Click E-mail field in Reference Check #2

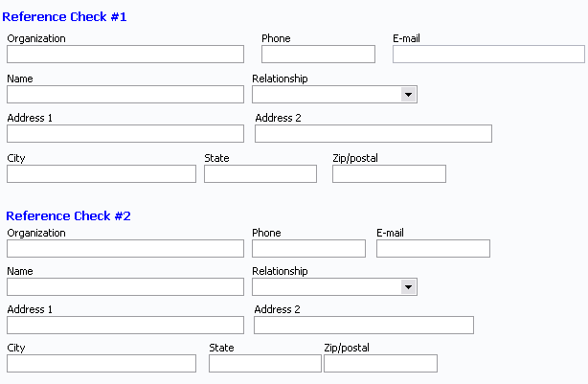tap(433, 248)
